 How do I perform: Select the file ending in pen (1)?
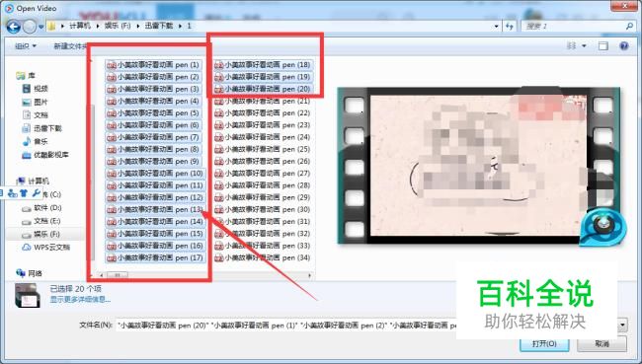pos(153,65)
